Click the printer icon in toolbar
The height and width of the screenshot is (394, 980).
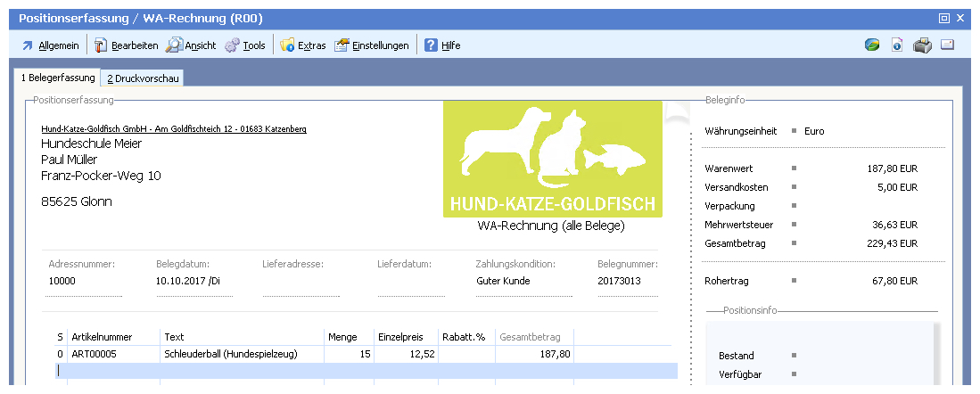922,45
